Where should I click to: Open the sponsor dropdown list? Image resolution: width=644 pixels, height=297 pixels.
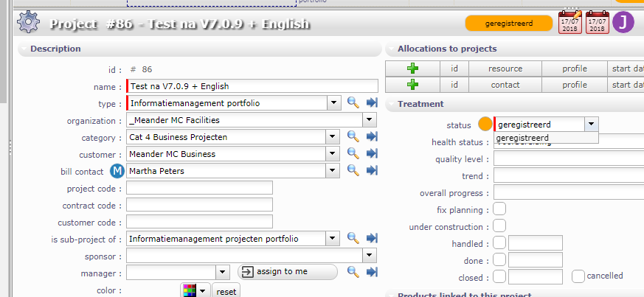(x=370, y=256)
